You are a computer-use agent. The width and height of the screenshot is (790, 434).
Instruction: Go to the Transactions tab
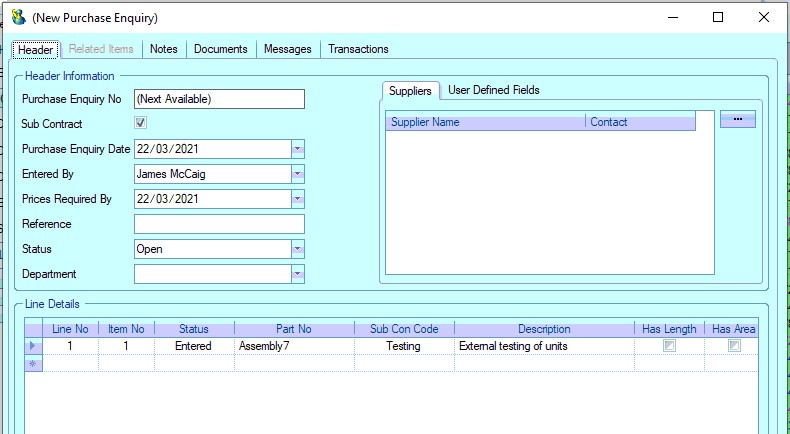[358, 49]
